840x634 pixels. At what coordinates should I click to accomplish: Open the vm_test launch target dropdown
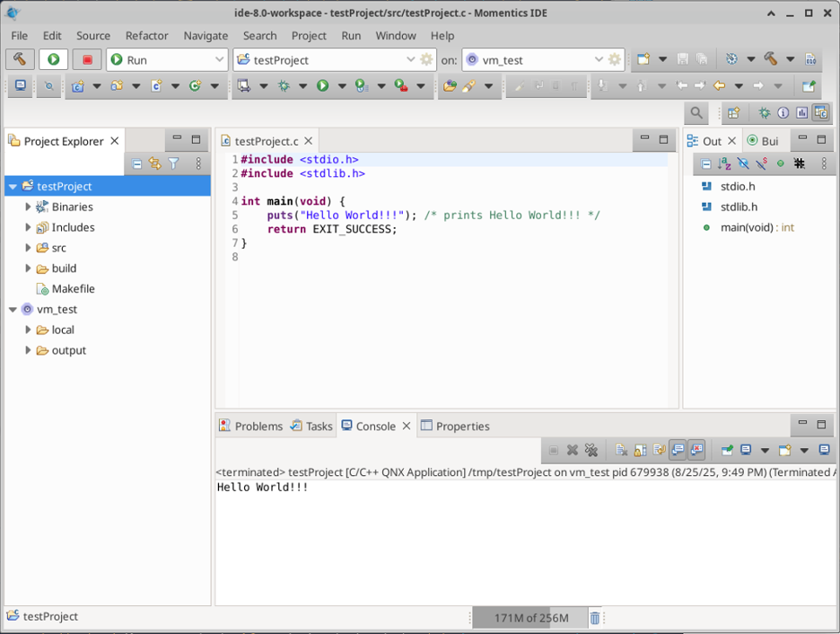[599, 59]
